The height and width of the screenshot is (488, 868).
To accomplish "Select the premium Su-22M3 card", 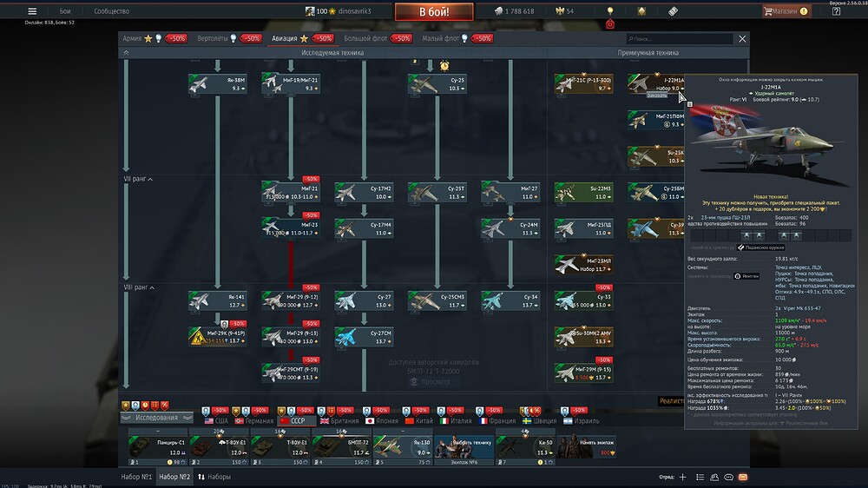I will [x=583, y=192].
